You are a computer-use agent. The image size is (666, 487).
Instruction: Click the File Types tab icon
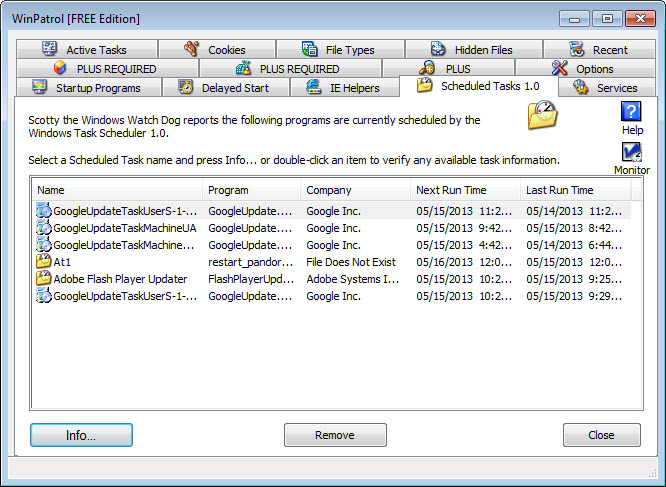pos(309,48)
